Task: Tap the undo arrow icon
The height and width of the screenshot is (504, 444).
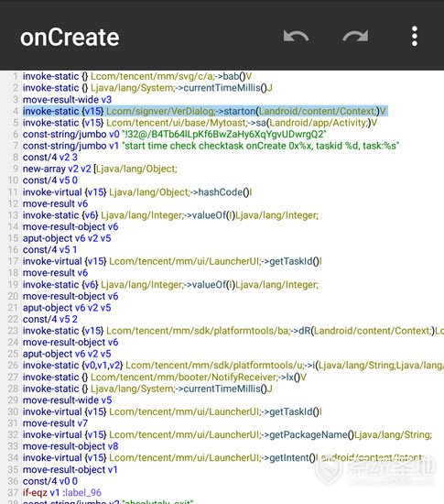Action: point(296,36)
